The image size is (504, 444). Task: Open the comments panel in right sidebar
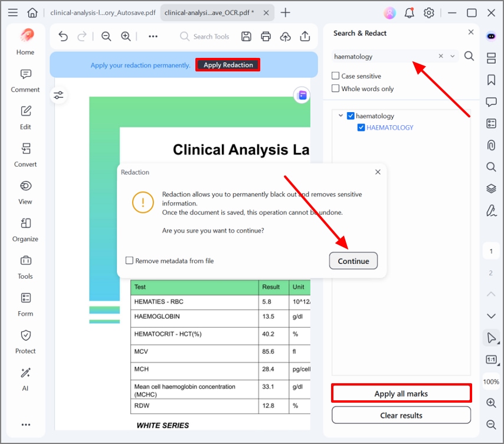click(x=491, y=102)
